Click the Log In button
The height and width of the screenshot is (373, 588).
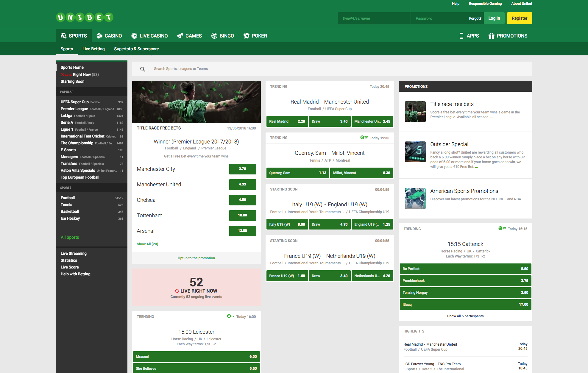[494, 18]
